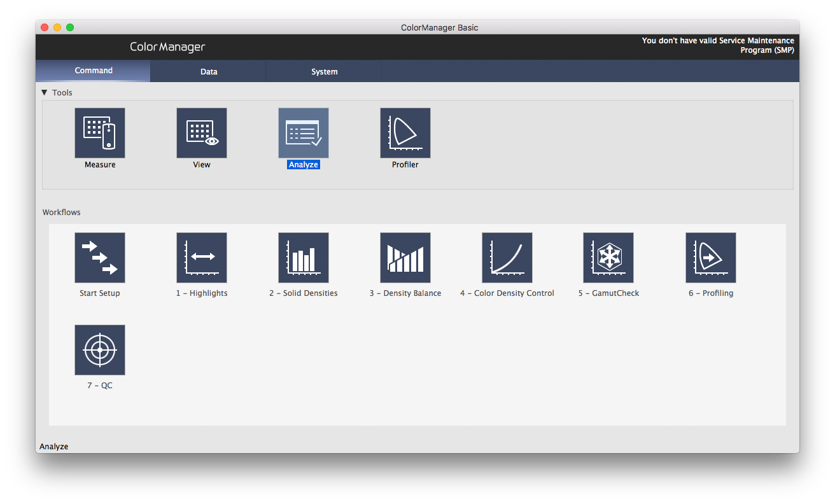The image size is (835, 504).
Task: Open the Measure tool icon
Action: pyautogui.click(x=100, y=133)
